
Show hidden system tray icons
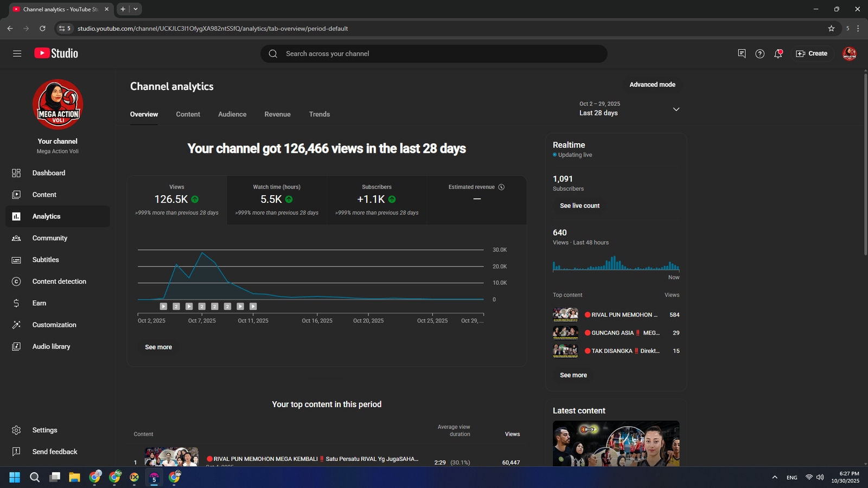tap(775, 477)
